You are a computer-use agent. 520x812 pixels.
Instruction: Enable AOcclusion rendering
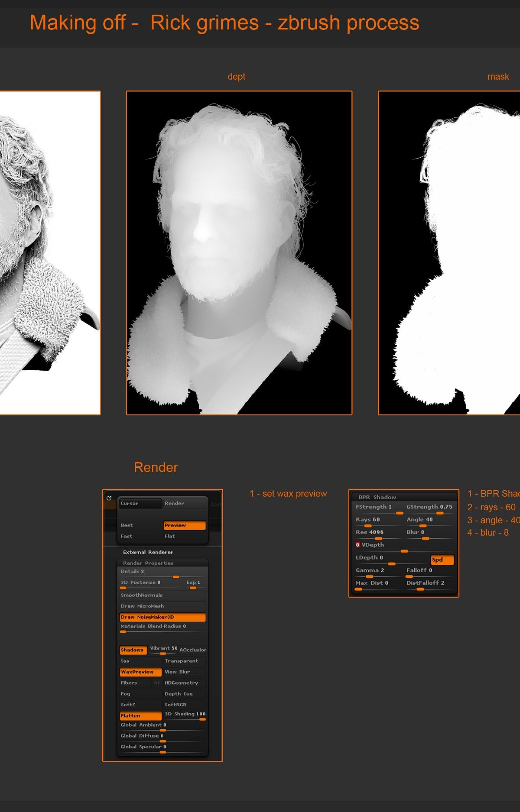point(192,650)
